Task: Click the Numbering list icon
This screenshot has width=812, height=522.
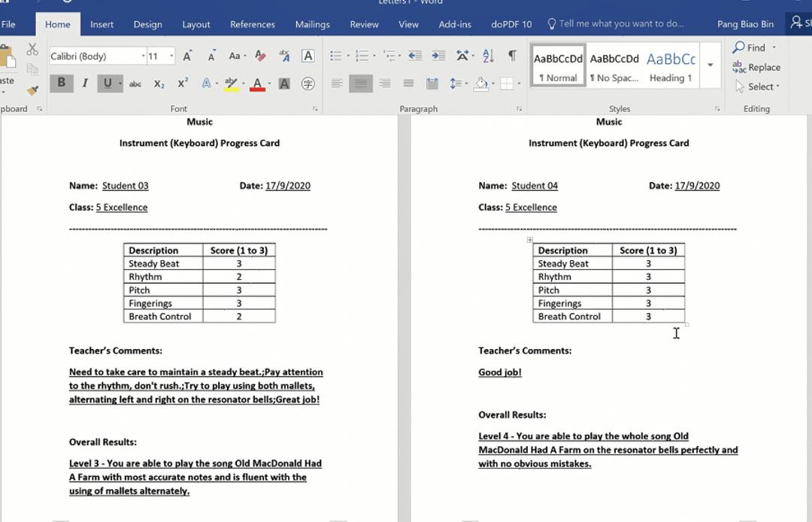Action: pos(362,56)
